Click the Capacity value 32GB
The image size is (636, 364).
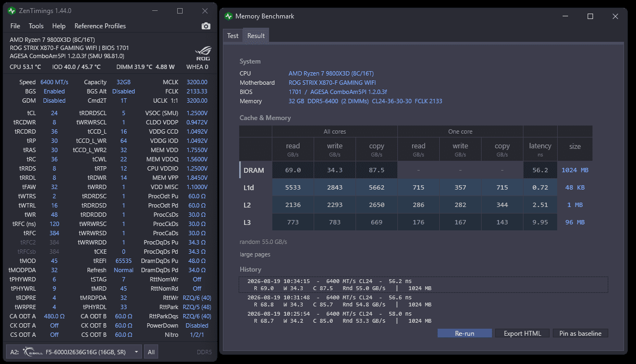(123, 82)
